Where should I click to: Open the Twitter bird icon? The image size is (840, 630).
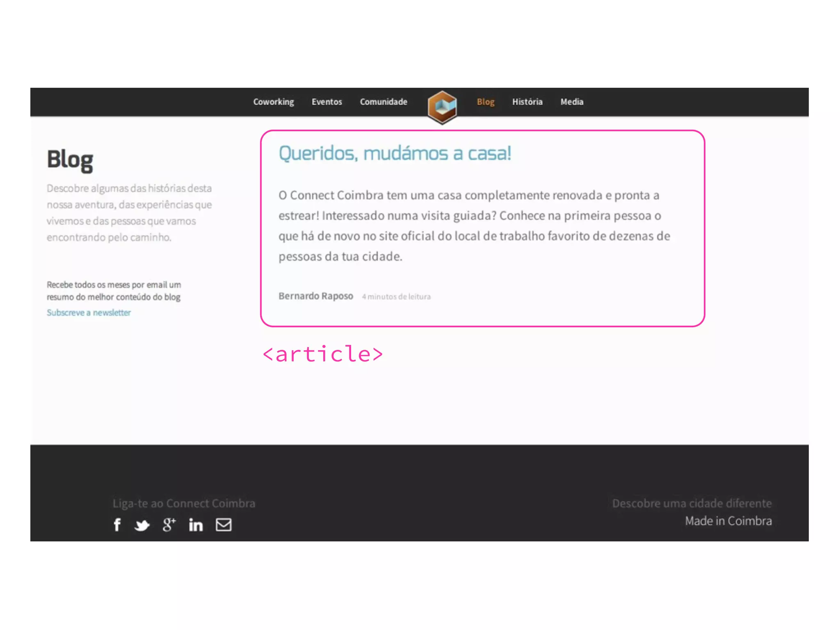[x=142, y=525]
